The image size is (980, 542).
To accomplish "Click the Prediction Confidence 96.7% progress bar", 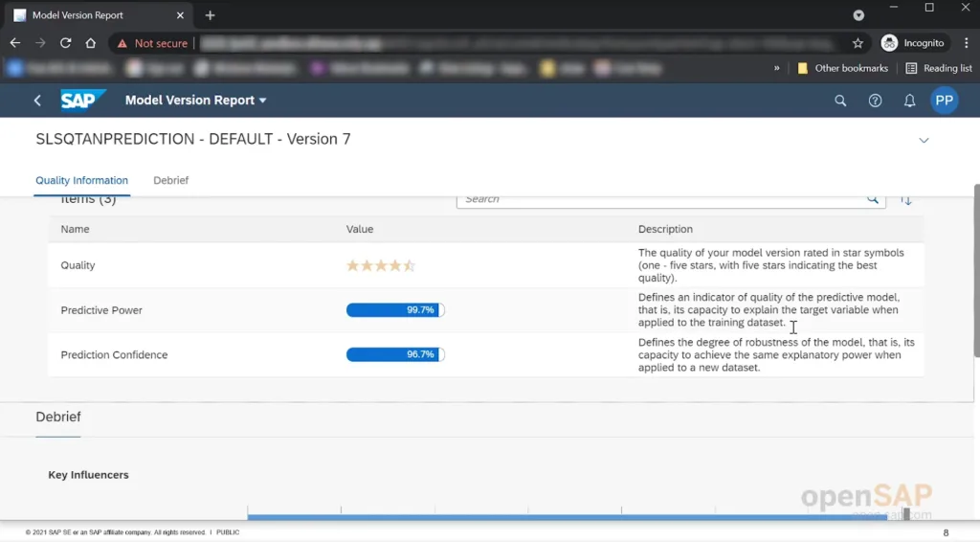I will tap(395, 354).
